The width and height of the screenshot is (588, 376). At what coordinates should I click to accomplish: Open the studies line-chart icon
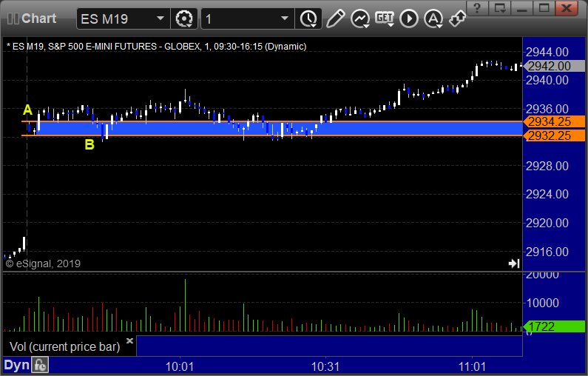(360, 19)
